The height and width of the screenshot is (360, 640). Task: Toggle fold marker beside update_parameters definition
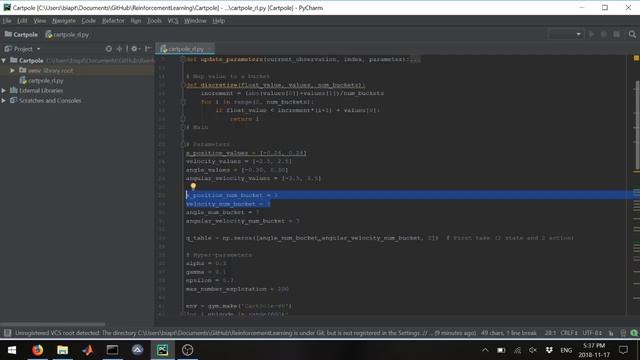(183, 60)
